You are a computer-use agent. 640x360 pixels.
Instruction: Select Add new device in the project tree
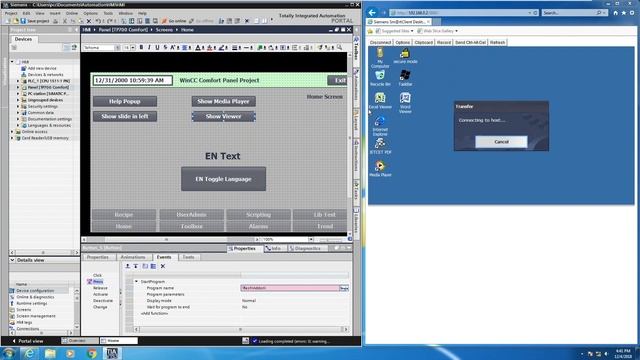[x=42, y=68]
